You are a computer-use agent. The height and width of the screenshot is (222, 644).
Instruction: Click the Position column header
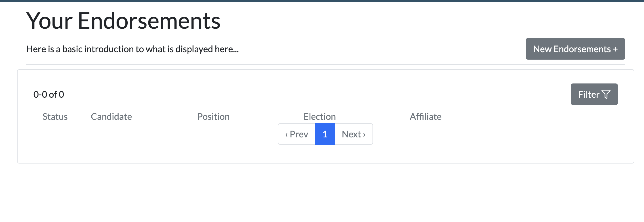(x=213, y=117)
